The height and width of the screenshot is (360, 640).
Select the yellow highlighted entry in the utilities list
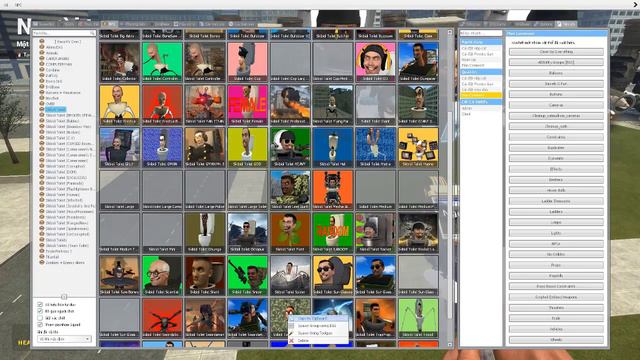(x=481, y=95)
